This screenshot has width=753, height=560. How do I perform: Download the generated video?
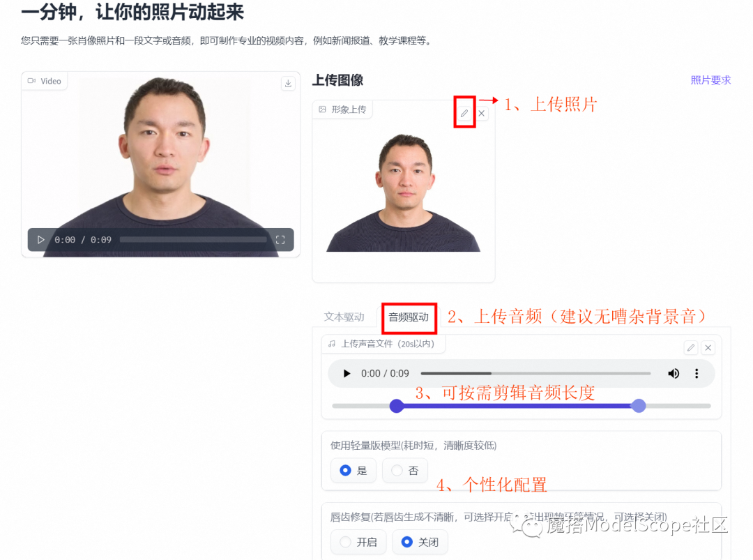point(288,84)
